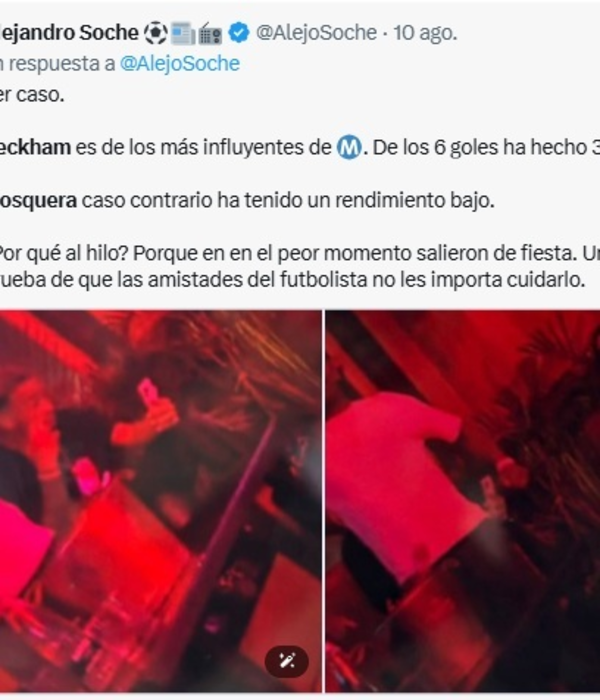Open Alejandro Soche's profile from display name
Image resolution: width=600 pixels, height=700 pixels.
[69, 33]
